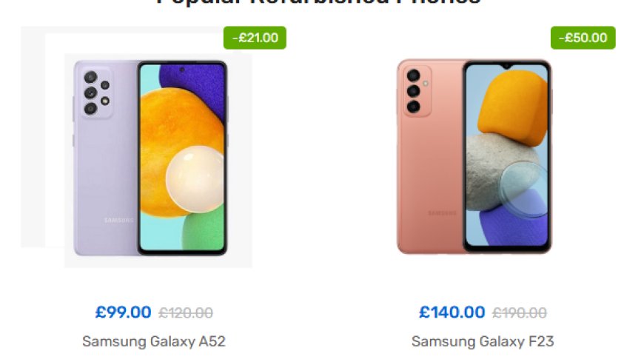
Task: Click the F23 front display with stone wallpaper
Action: (x=507, y=155)
